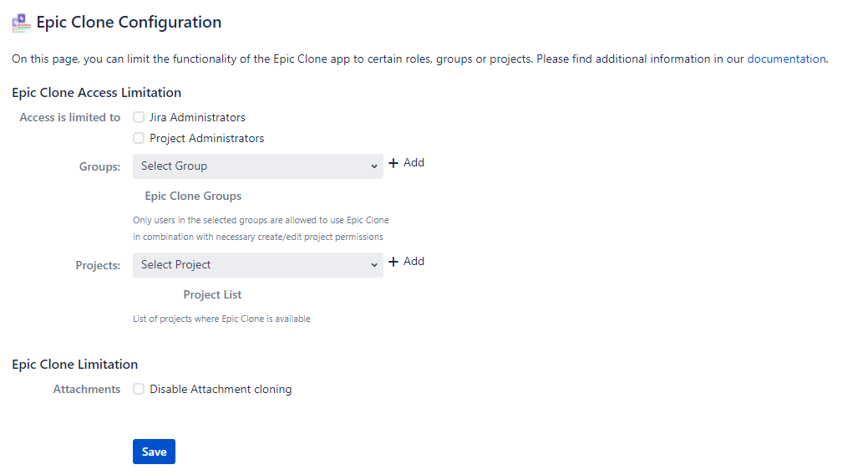Click the Project List heading
The image size is (868, 475).
tap(212, 294)
